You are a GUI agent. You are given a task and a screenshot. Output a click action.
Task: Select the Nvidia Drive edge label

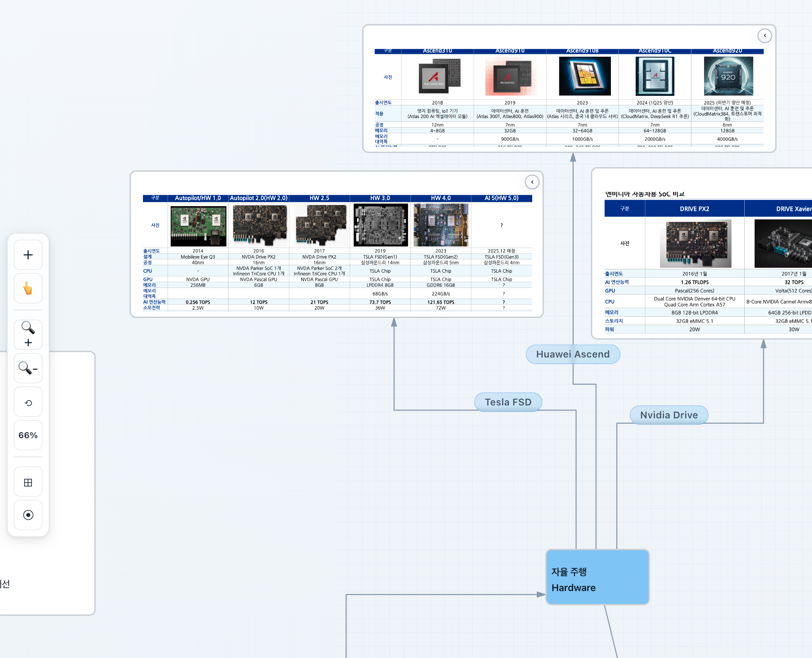coord(669,415)
